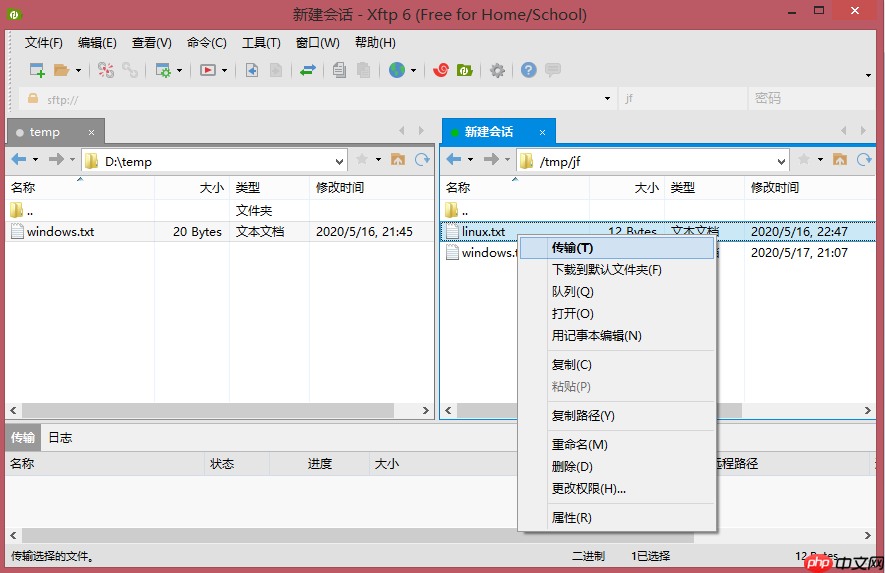
Task: Click the local pane bookmark star
Action: [x=362, y=160]
